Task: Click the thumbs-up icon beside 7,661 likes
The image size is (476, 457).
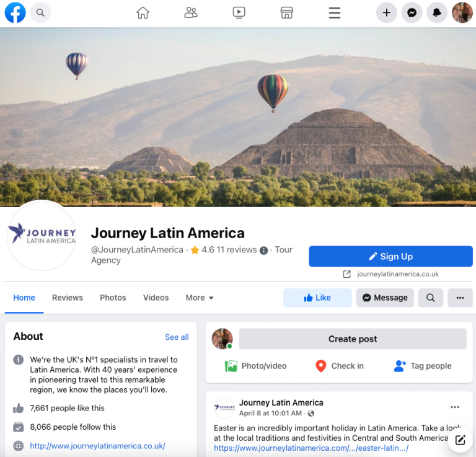Action: tap(18, 408)
